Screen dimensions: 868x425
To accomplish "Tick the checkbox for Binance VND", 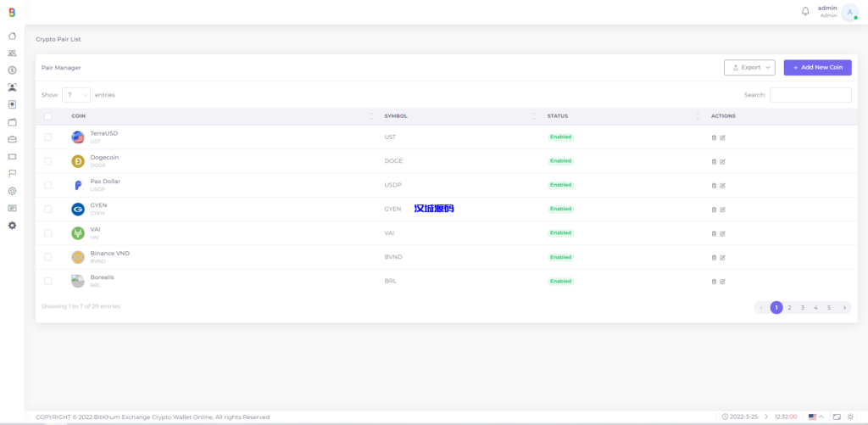I will (x=48, y=257).
